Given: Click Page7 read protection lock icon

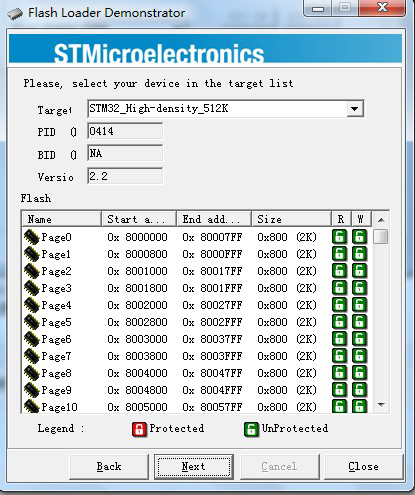Looking at the screenshot, I should coord(340,356).
